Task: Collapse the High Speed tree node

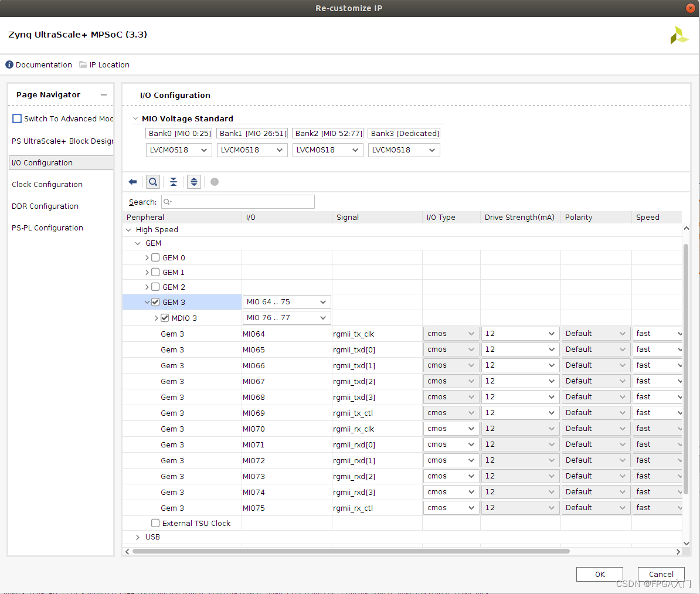Action: (x=128, y=230)
